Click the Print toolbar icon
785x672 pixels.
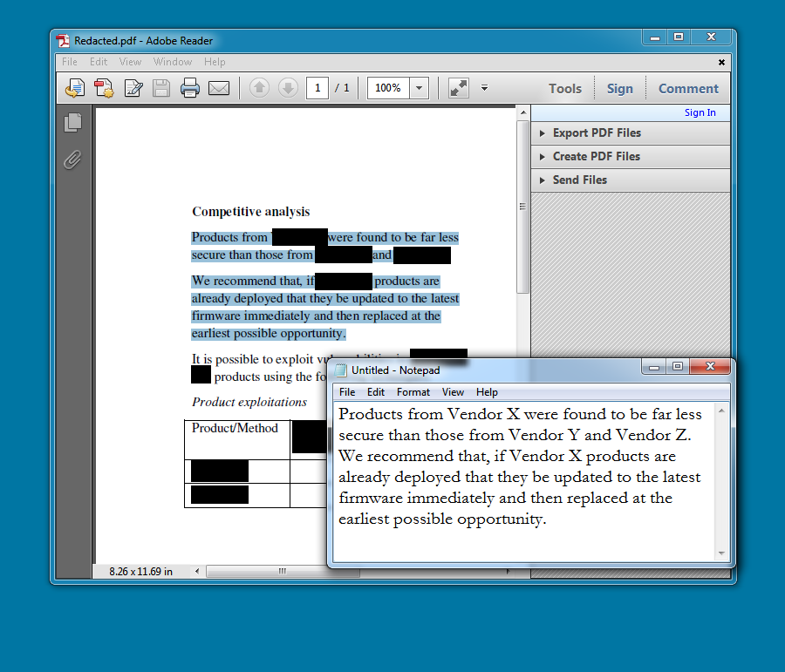pyautogui.click(x=190, y=89)
